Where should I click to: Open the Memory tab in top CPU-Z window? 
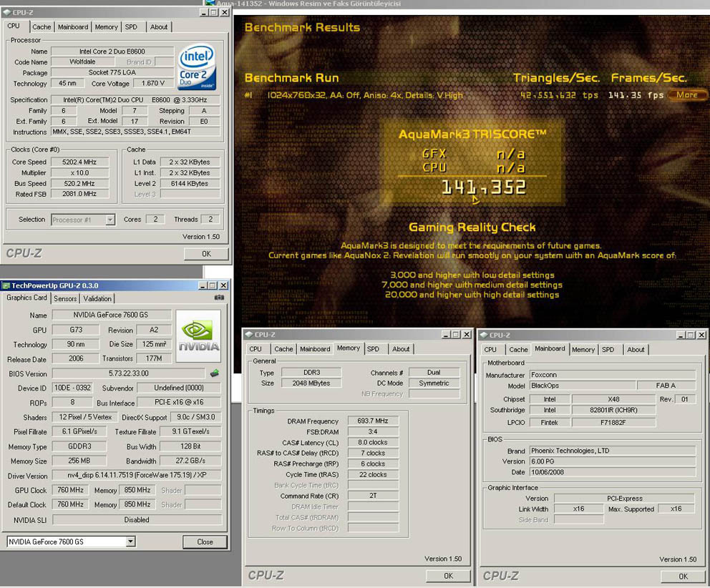pyautogui.click(x=107, y=27)
